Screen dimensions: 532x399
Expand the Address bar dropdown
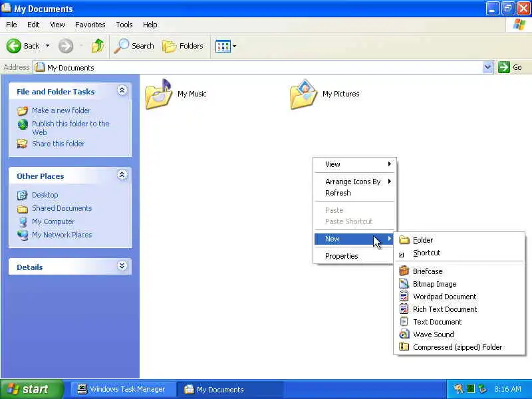487,67
